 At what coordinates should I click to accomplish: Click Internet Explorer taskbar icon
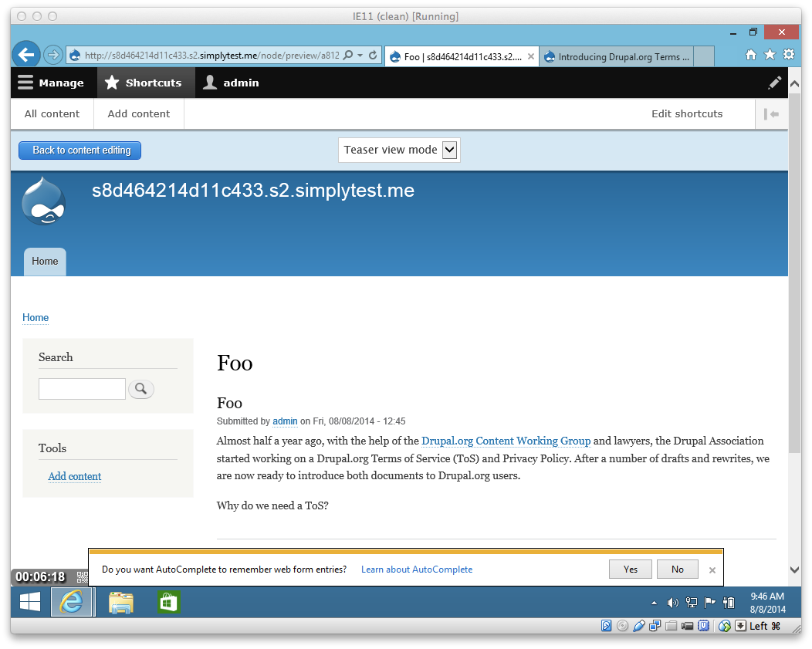pos(72,602)
